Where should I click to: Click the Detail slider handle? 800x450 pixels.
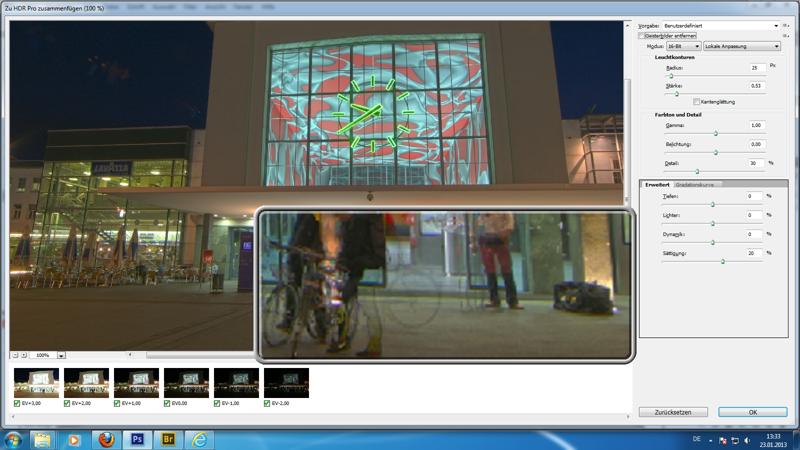(697, 171)
